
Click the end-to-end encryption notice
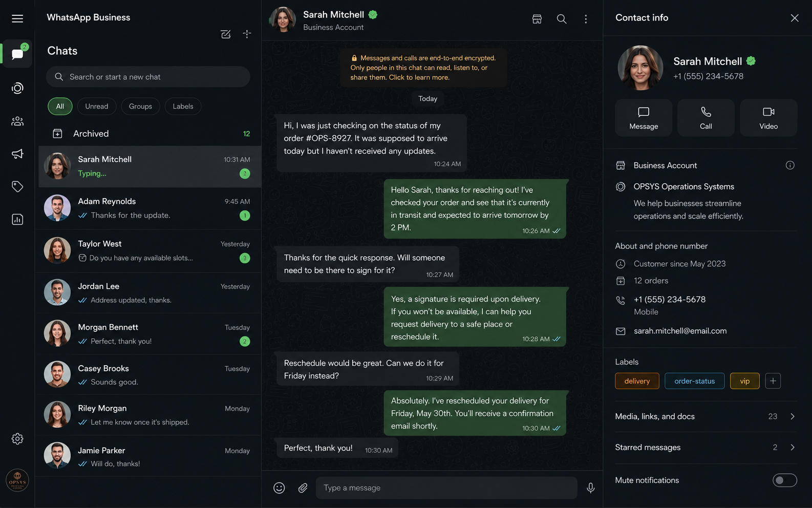pyautogui.click(x=423, y=68)
